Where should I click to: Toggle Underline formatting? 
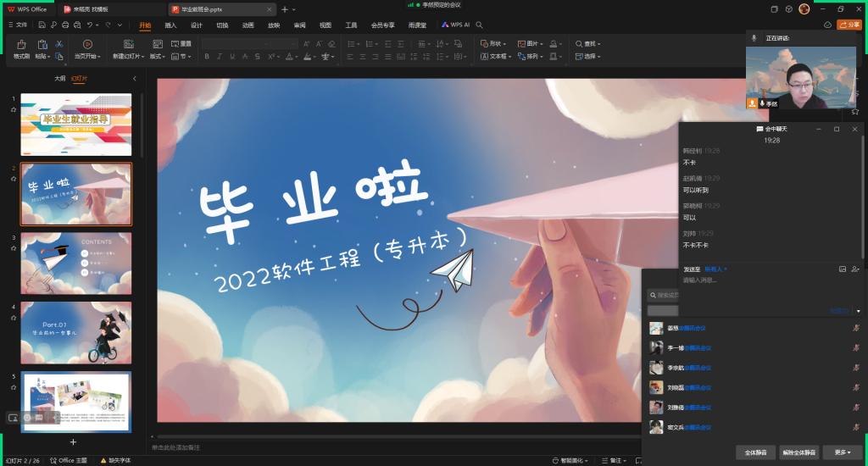click(x=232, y=57)
